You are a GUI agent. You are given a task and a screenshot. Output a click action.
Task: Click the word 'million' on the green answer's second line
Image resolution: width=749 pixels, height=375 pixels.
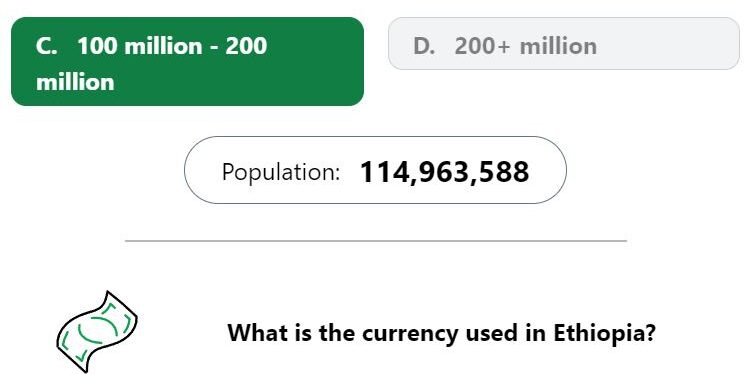tap(75, 82)
